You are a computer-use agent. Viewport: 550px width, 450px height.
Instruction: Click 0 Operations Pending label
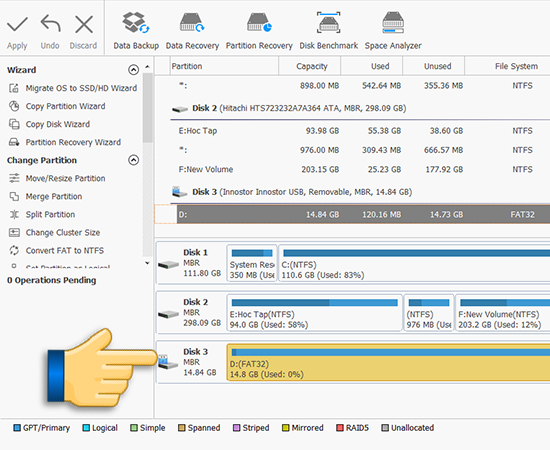[x=52, y=280]
